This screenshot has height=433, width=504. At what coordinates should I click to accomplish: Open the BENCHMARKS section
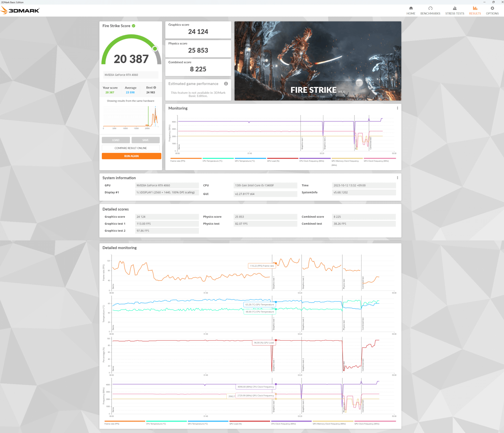[x=430, y=11]
